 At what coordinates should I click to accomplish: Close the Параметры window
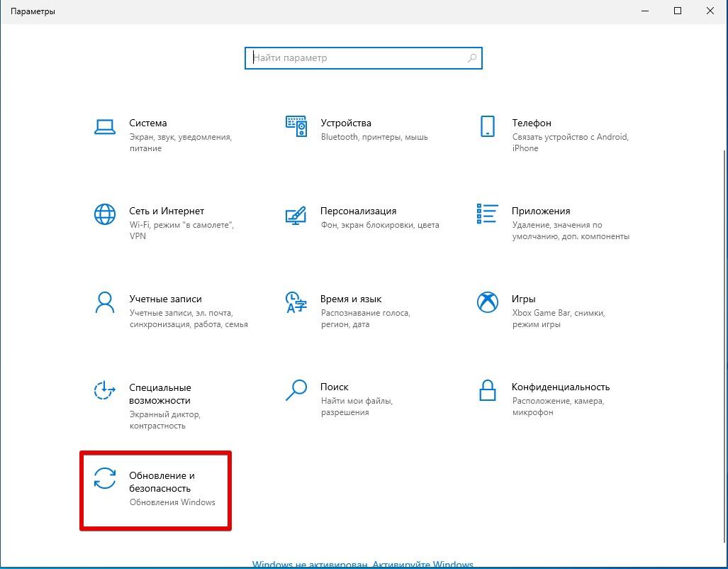710,11
